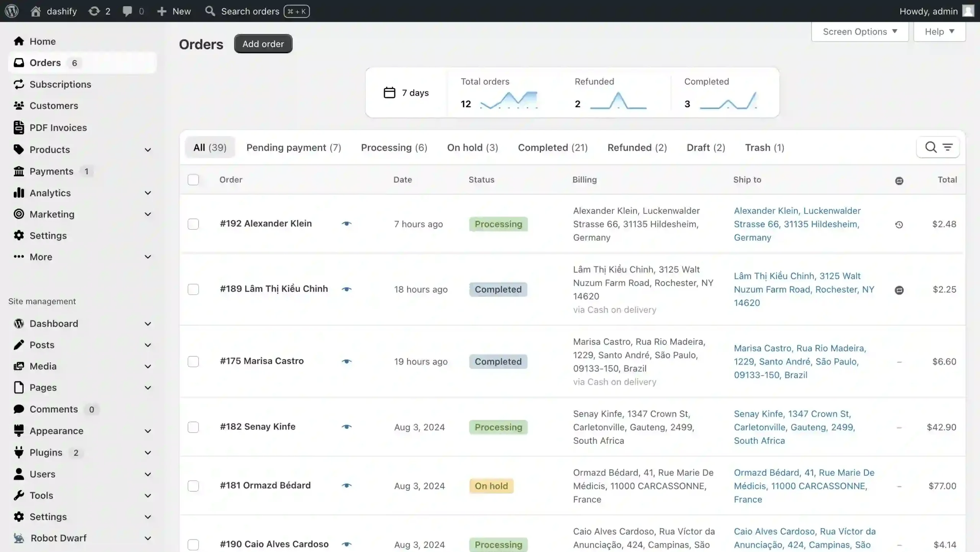Open Lâm Thị Kiều Chinh ship-to address link
Screen dimensions: 980x552
[804, 289]
